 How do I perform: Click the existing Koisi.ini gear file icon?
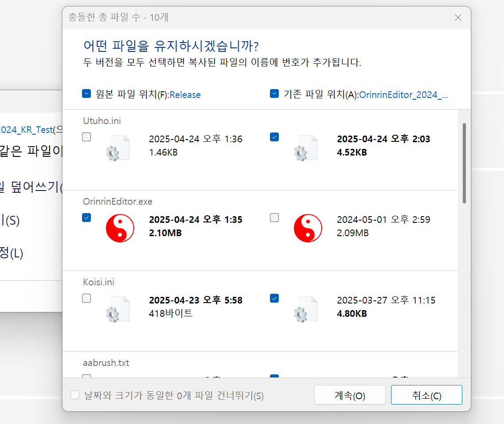[306, 309]
